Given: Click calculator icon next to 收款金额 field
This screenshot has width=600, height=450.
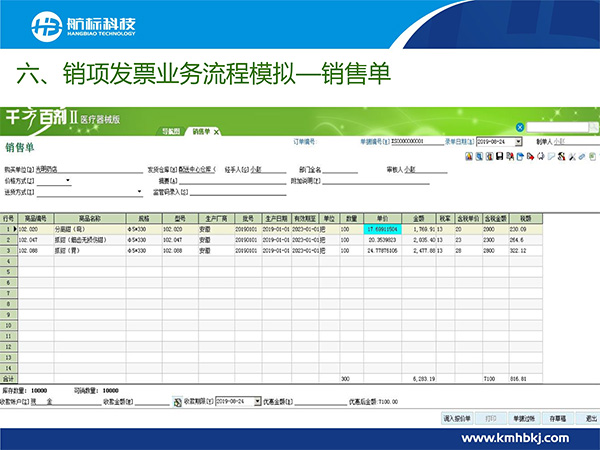Looking at the screenshot, I should coord(177,402).
